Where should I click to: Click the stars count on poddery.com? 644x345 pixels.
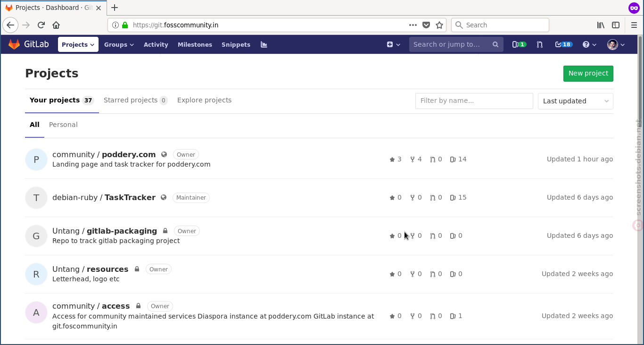396,159
